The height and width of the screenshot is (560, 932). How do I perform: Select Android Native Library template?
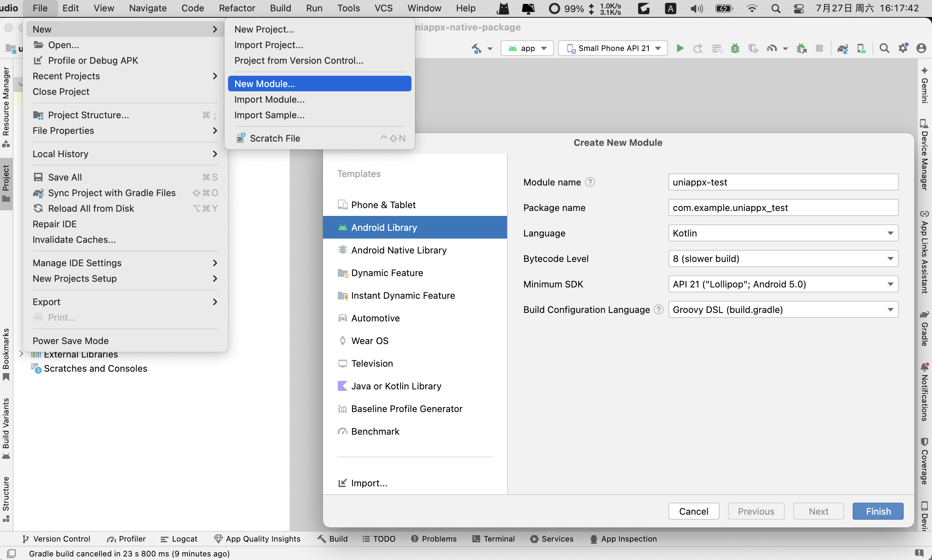pos(414,250)
